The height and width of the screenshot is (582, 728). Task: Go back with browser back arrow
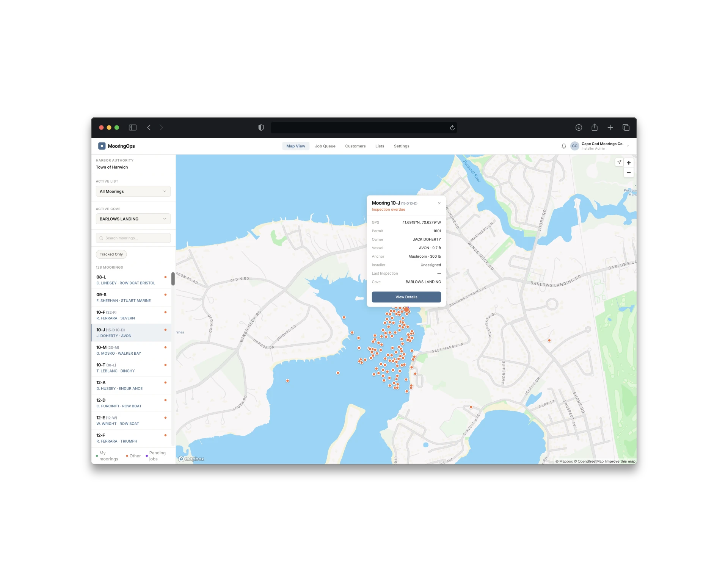pyautogui.click(x=149, y=127)
